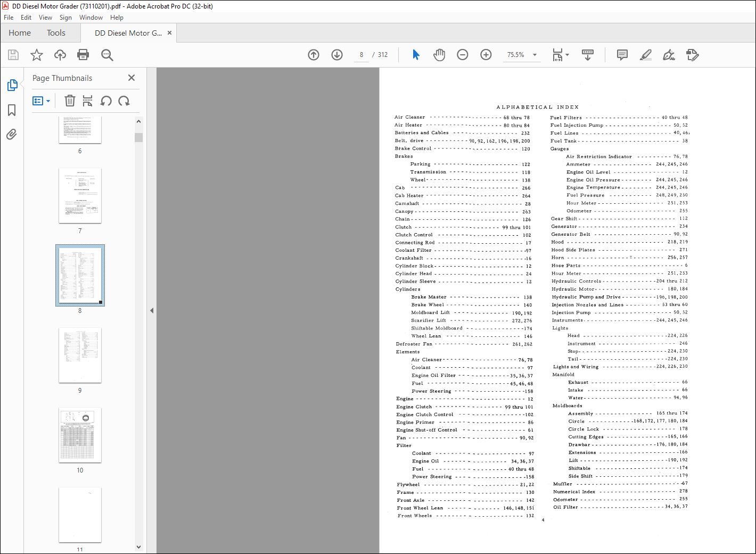This screenshot has width=756, height=554.
Task: Select the highlight text pen tool
Action: (645, 55)
